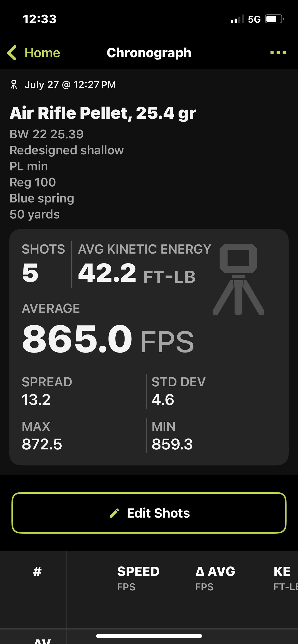Tap the pencil icon in Edit Shots
The width and height of the screenshot is (298, 644).
pos(114,513)
